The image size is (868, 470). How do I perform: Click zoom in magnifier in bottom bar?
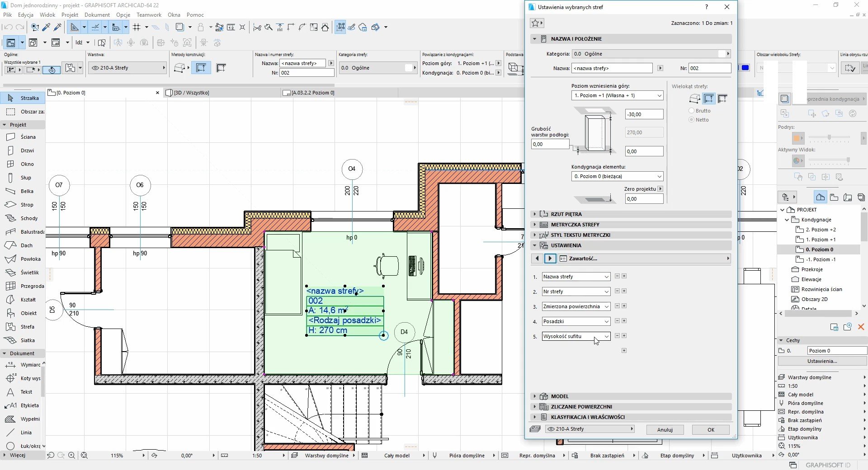71,456
